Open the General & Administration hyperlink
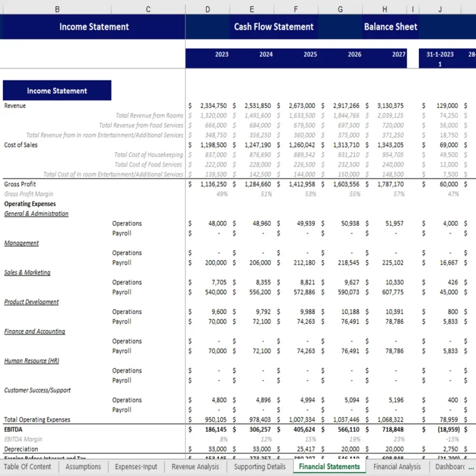Viewport: 476px width, 476px height. 36,213
